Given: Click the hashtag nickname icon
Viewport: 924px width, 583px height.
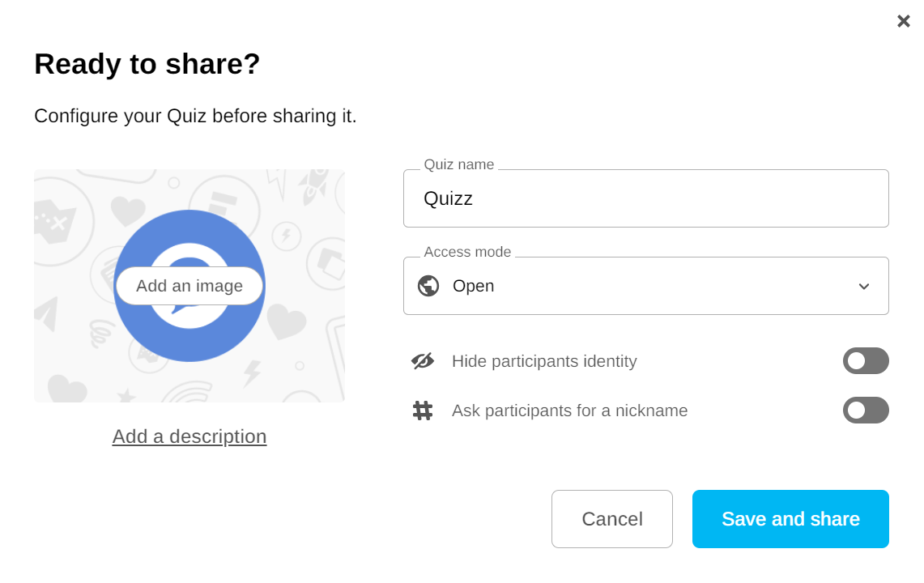Looking at the screenshot, I should [x=423, y=411].
